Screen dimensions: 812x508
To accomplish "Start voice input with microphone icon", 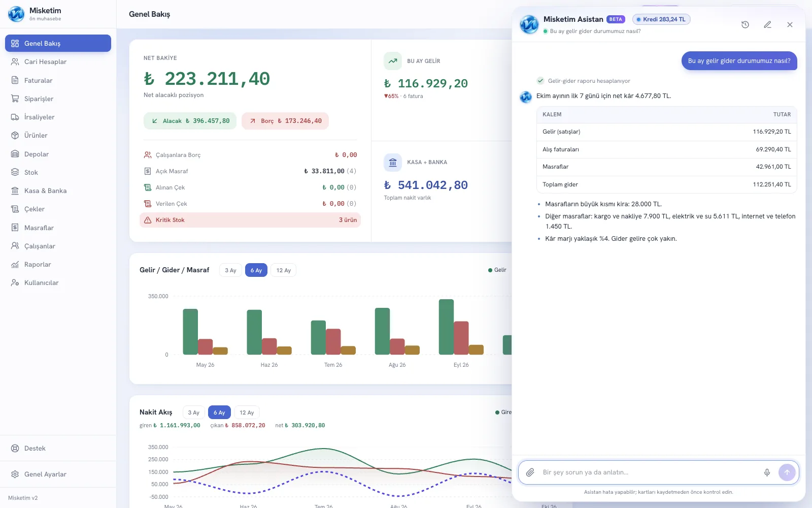I will 767,472.
